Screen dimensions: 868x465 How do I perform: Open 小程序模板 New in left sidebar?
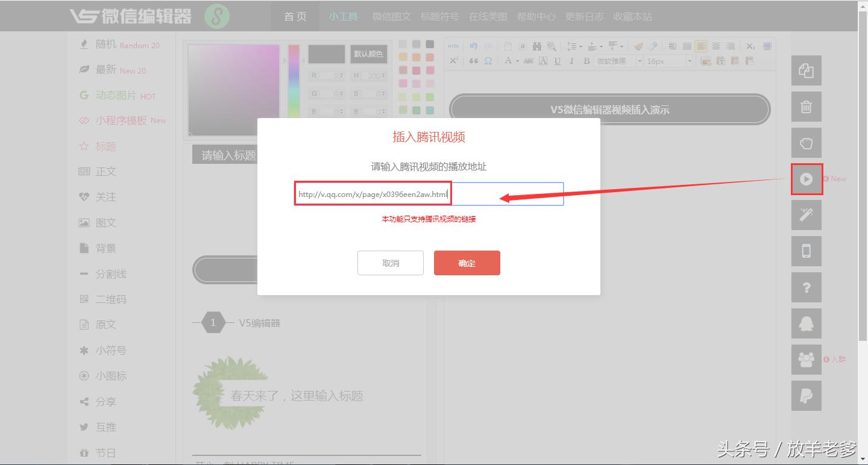(122, 120)
